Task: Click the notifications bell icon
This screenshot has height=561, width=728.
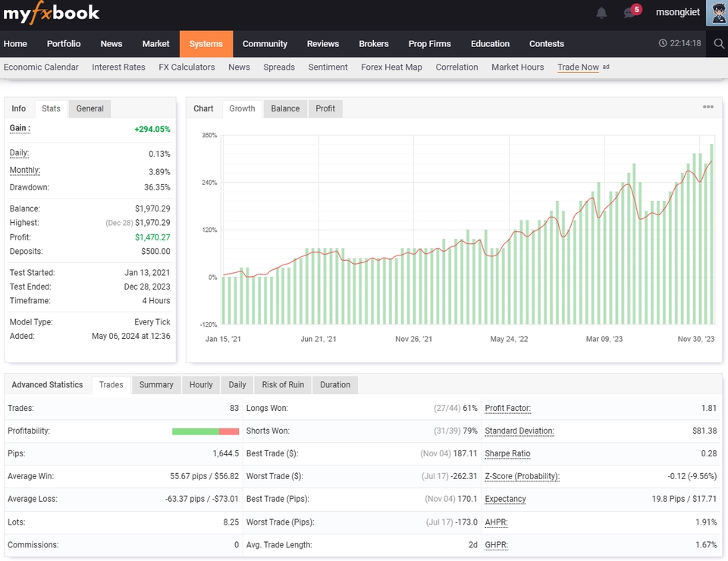Action: [x=601, y=13]
